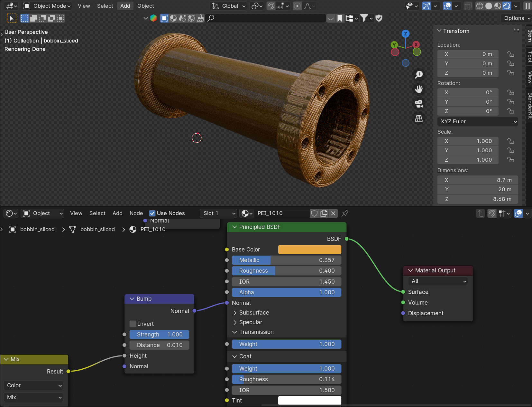Viewport: 532px width, 407px height.
Task: Collapse the Transmission section
Action: pos(253,332)
